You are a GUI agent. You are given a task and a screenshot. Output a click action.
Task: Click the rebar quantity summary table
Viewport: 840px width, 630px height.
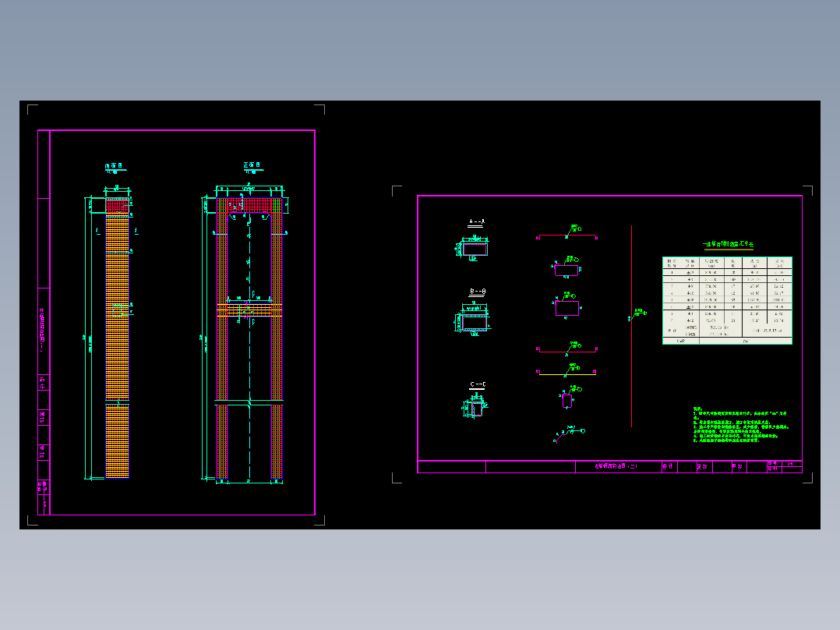click(727, 300)
